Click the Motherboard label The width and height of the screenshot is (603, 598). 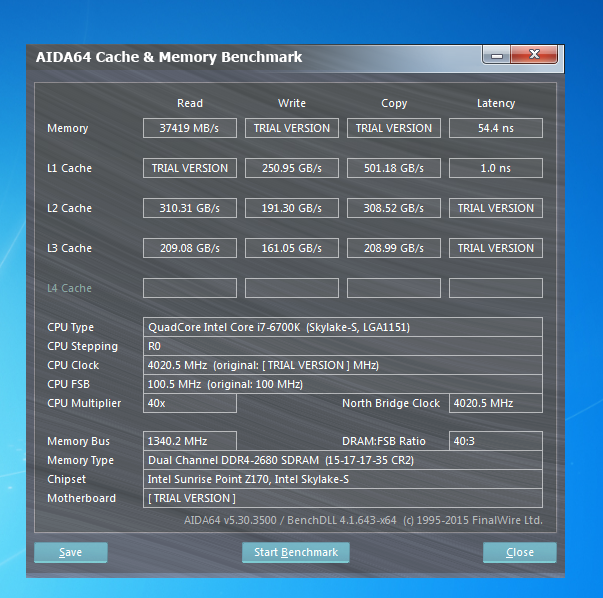coord(81,498)
